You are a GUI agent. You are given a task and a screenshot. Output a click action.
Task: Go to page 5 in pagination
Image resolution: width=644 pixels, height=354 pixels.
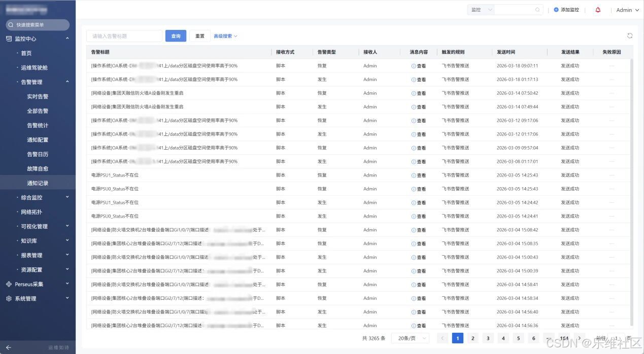click(518, 338)
